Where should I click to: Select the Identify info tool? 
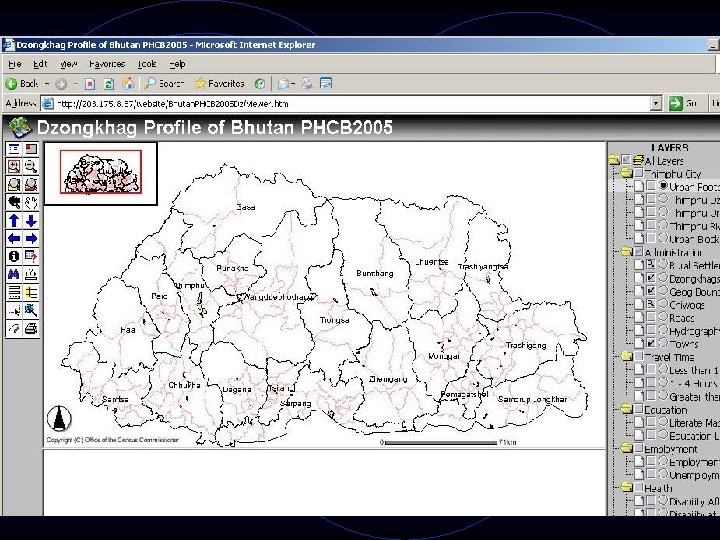click(14, 256)
